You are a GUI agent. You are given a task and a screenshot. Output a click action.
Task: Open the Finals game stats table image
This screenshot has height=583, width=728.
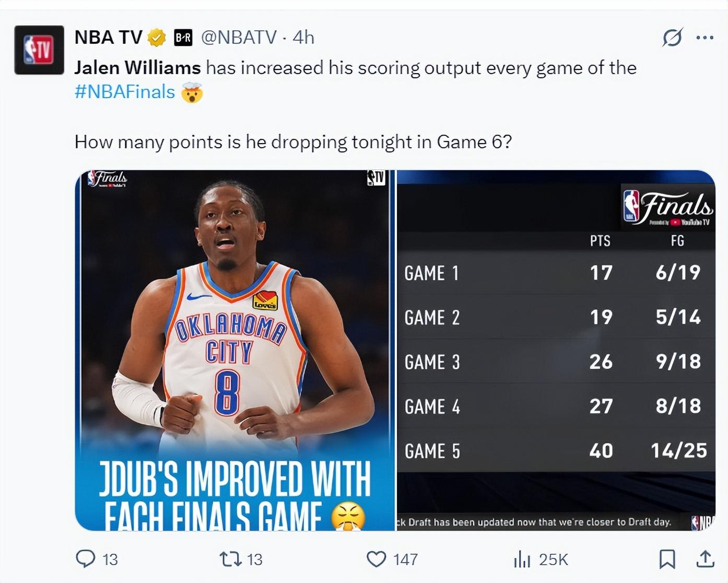[556, 350]
